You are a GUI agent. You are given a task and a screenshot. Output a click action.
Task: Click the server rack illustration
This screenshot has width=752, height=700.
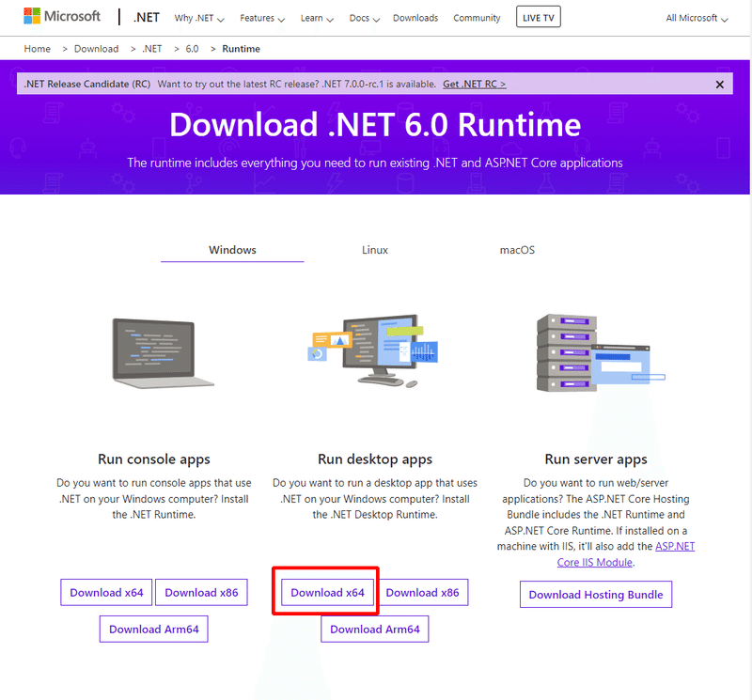tap(600, 353)
